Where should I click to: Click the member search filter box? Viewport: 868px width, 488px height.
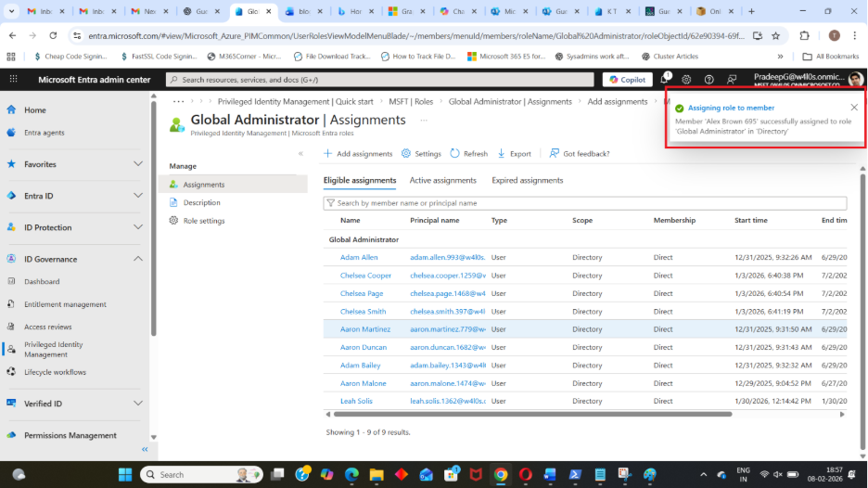(x=584, y=203)
